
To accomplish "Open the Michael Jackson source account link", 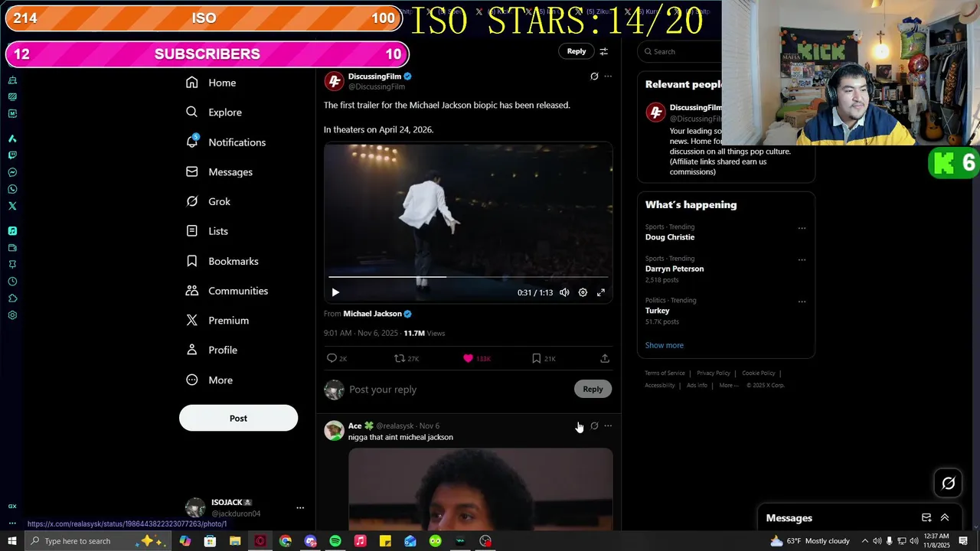I will coord(372,314).
